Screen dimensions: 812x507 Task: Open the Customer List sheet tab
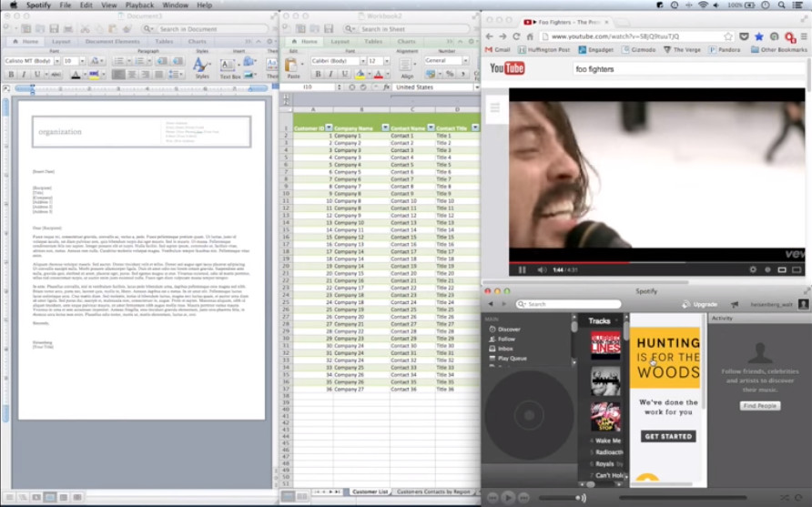pos(370,492)
